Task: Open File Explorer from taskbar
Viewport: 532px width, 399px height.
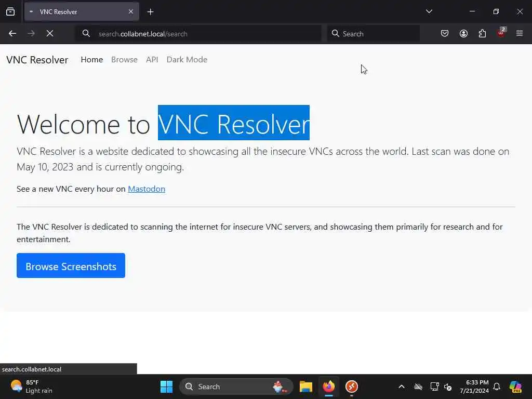Action: (305, 387)
